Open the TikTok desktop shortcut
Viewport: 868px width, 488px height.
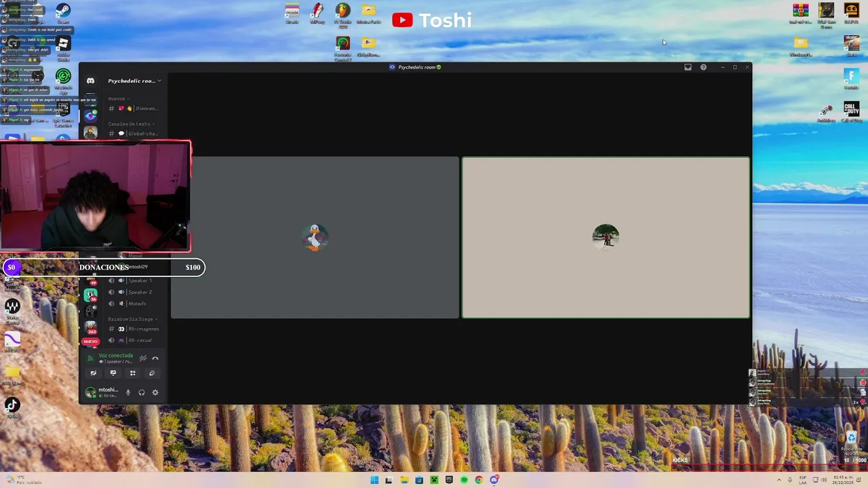pyautogui.click(x=12, y=407)
